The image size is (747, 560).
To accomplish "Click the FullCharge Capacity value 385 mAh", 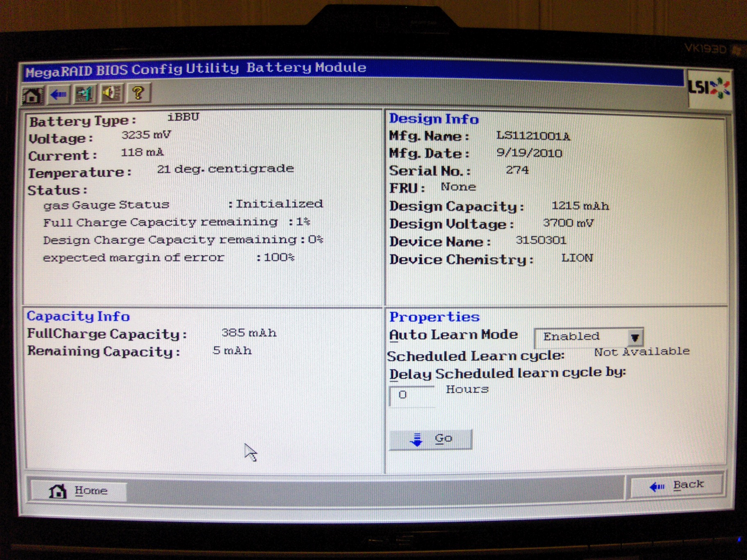I will [249, 333].
